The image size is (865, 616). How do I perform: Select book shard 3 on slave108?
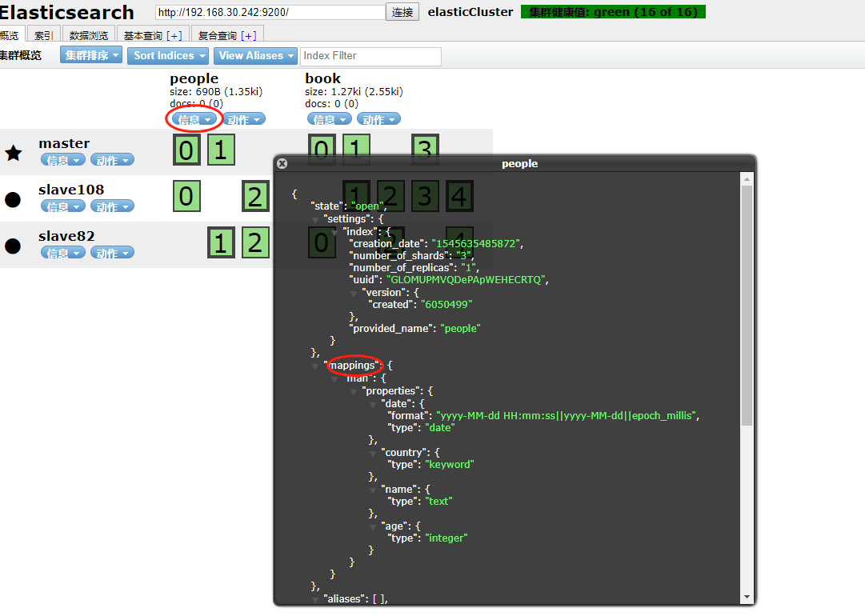coord(425,196)
